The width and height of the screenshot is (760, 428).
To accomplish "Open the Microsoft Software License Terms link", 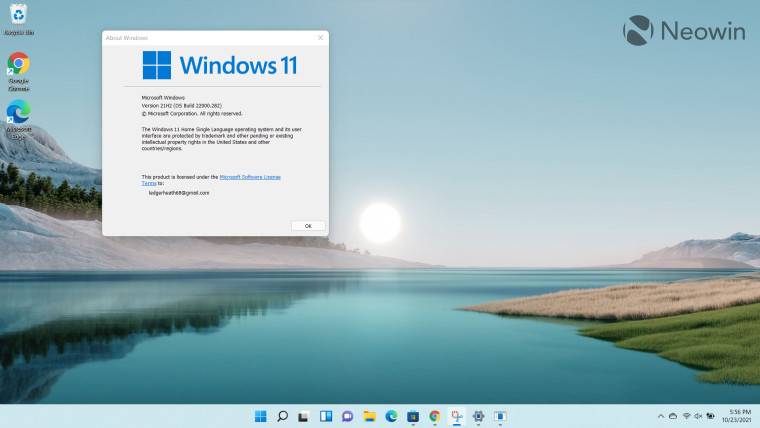I will pos(250,176).
